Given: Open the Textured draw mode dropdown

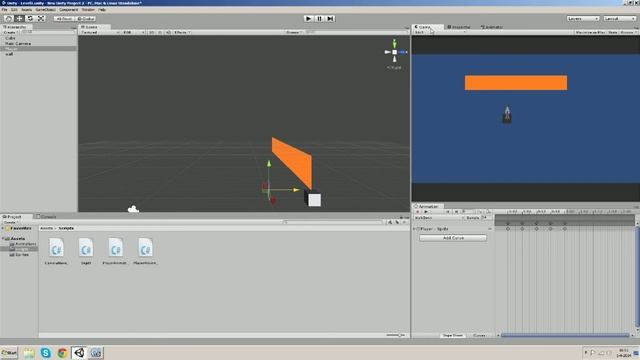Looking at the screenshot, I should tap(100, 32).
